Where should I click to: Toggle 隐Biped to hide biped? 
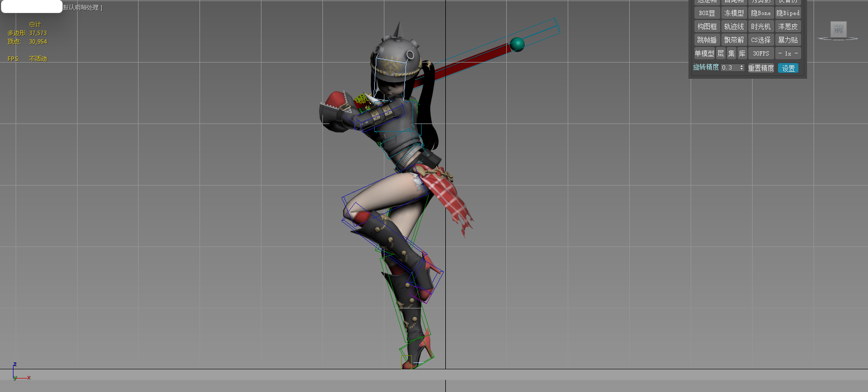pyautogui.click(x=788, y=13)
